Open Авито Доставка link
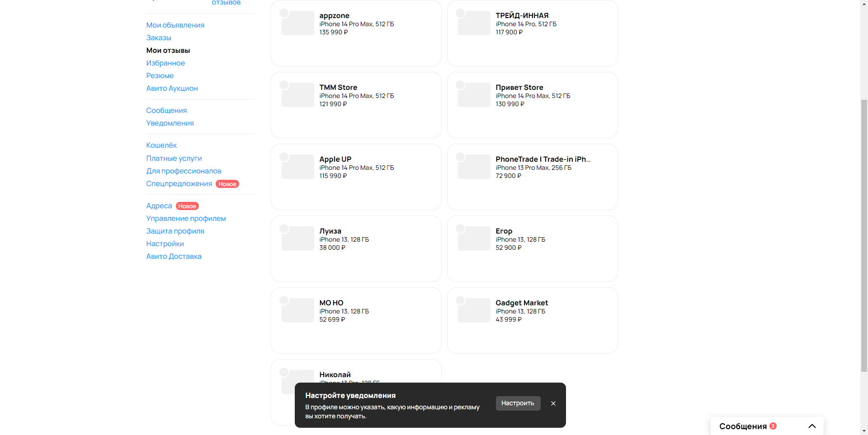 174,257
